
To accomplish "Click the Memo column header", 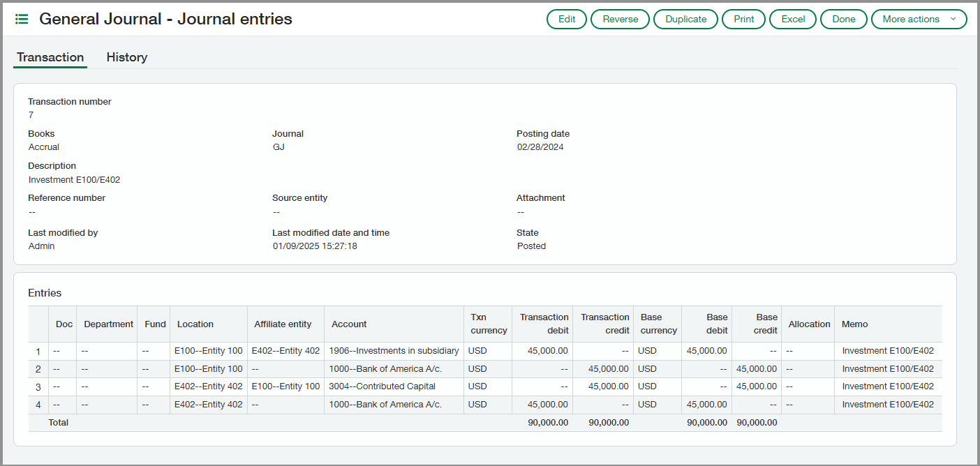I will click(854, 324).
